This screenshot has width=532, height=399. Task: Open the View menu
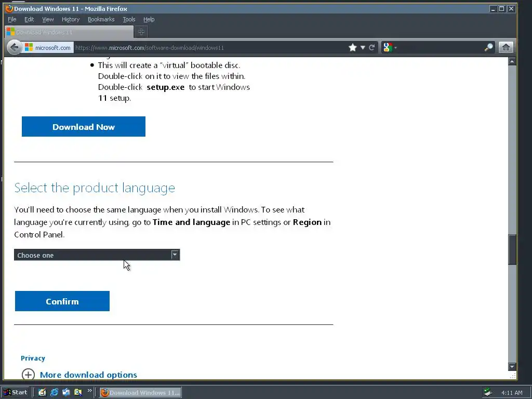pos(48,19)
